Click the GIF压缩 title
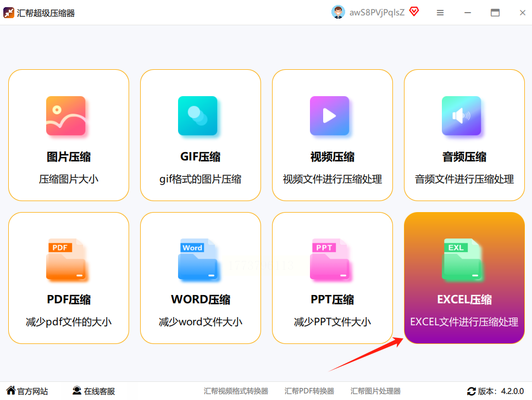This screenshot has width=532, height=400. pyautogui.click(x=200, y=157)
